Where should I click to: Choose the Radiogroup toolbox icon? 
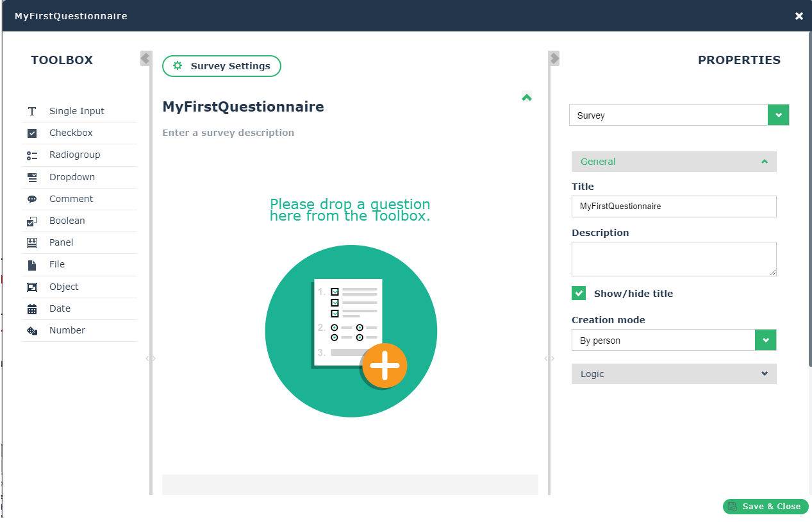click(x=32, y=155)
